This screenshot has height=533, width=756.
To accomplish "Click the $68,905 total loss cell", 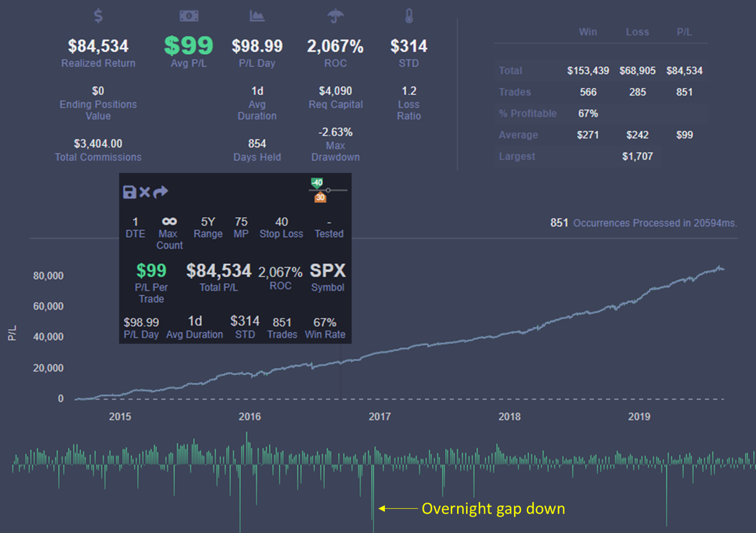I will [637, 71].
